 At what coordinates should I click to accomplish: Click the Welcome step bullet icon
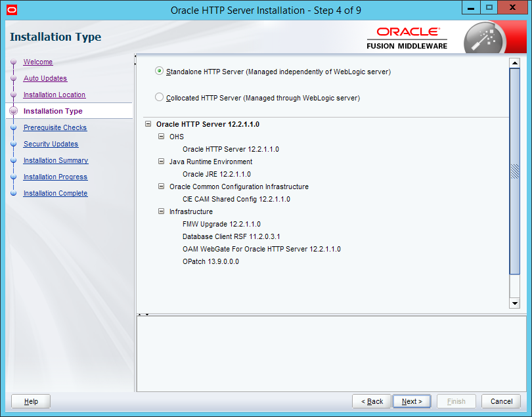click(x=13, y=62)
